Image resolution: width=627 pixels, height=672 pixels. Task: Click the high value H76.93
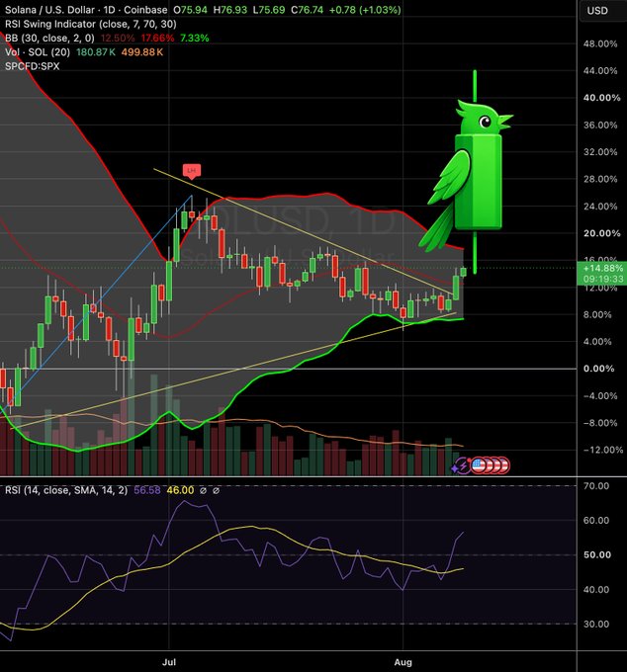pos(229,10)
